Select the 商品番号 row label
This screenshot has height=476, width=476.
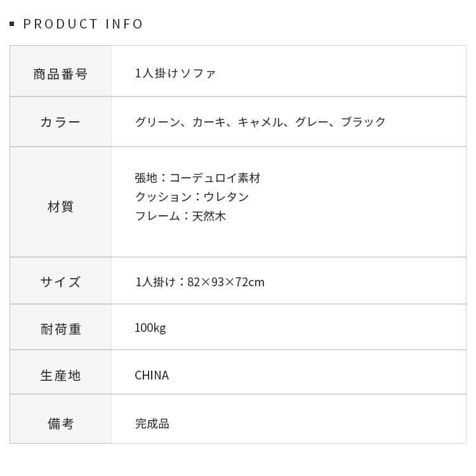tap(60, 74)
